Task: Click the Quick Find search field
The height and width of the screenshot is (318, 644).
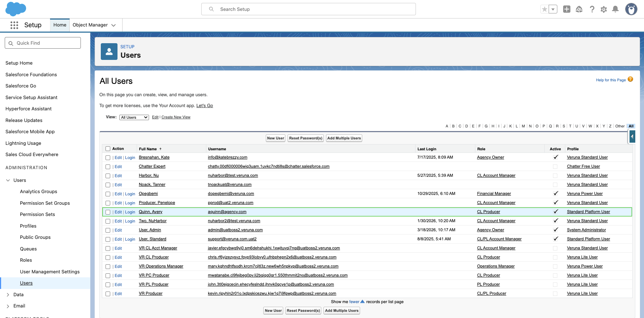Action: (43, 43)
